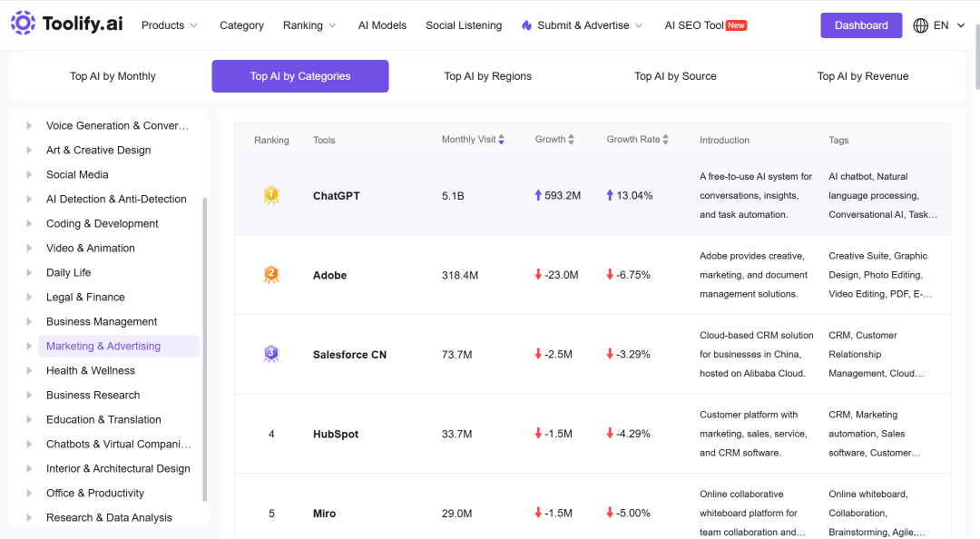The image size is (980, 539).
Task: Switch to Top AI by Regions tab
Action: click(487, 76)
